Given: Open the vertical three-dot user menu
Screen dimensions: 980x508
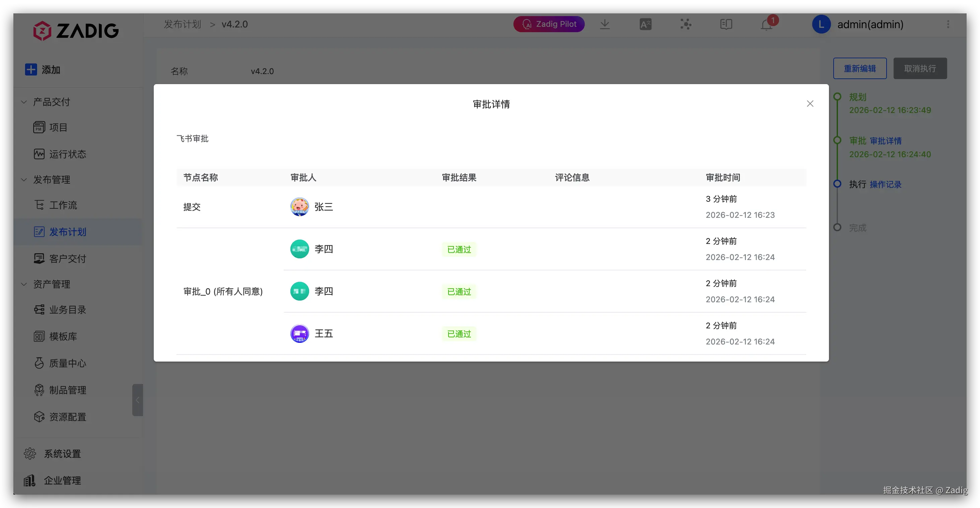Looking at the screenshot, I should point(948,24).
